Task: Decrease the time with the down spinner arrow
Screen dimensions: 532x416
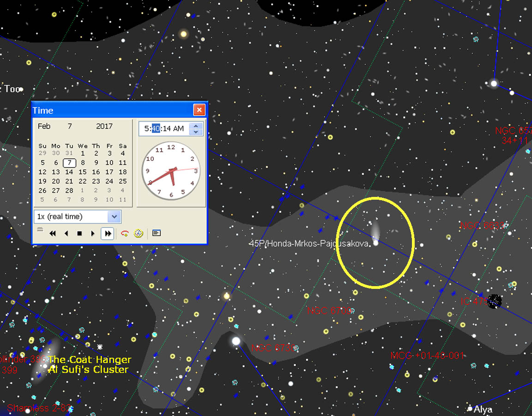Action: tap(196, 132)
